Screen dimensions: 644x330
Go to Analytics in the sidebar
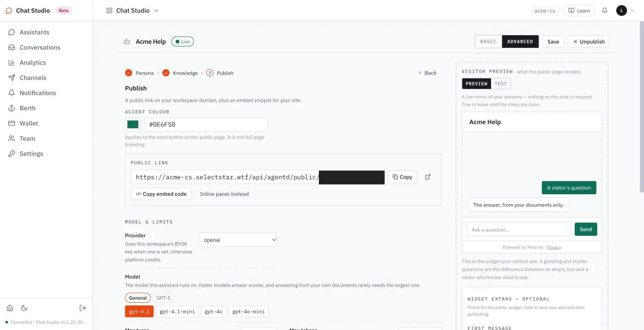point(33,63)
